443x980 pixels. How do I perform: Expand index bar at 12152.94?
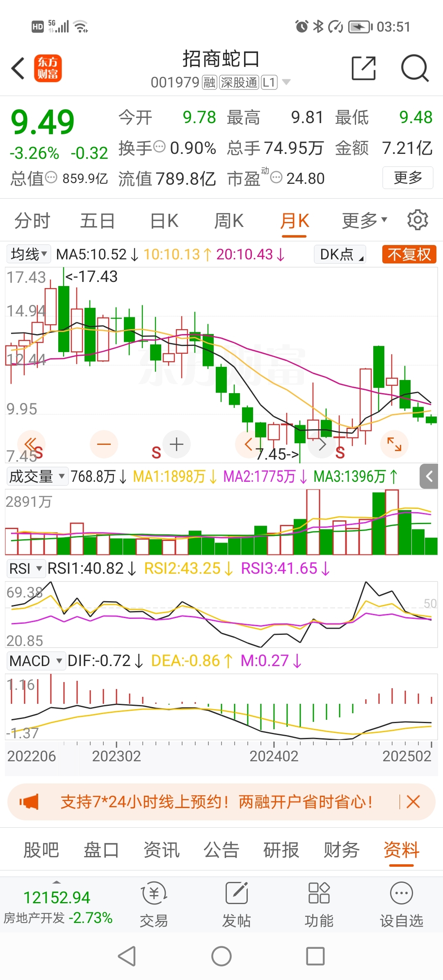(x=57, y=882)
